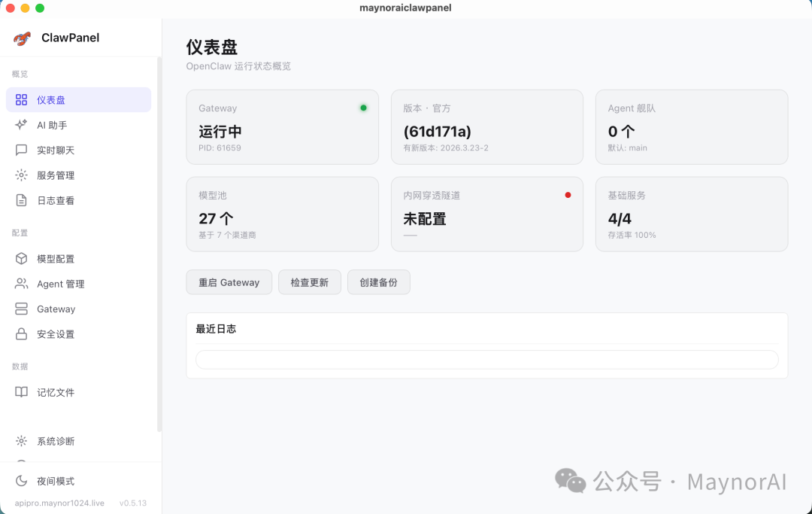
Task: Open the 仪表盘 sidebar menu item
Action: coord(79,100)
